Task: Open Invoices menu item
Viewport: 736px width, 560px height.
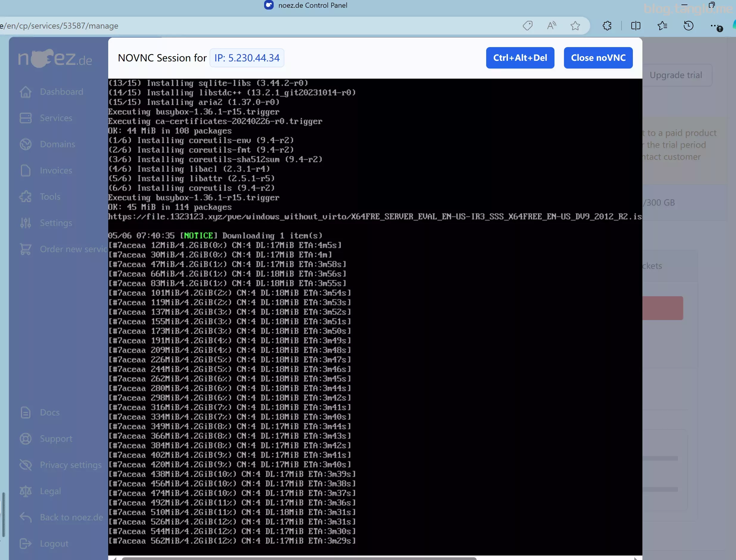Action: click(x=56, y=170)
